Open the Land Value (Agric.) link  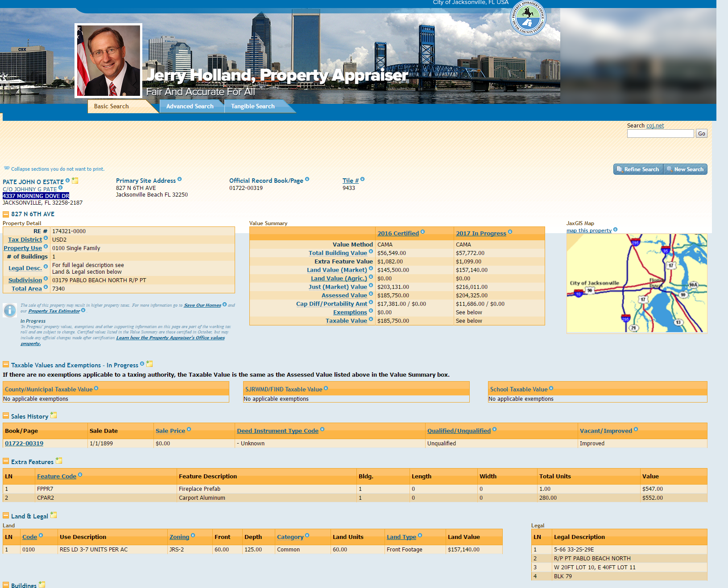pos(339,279)
